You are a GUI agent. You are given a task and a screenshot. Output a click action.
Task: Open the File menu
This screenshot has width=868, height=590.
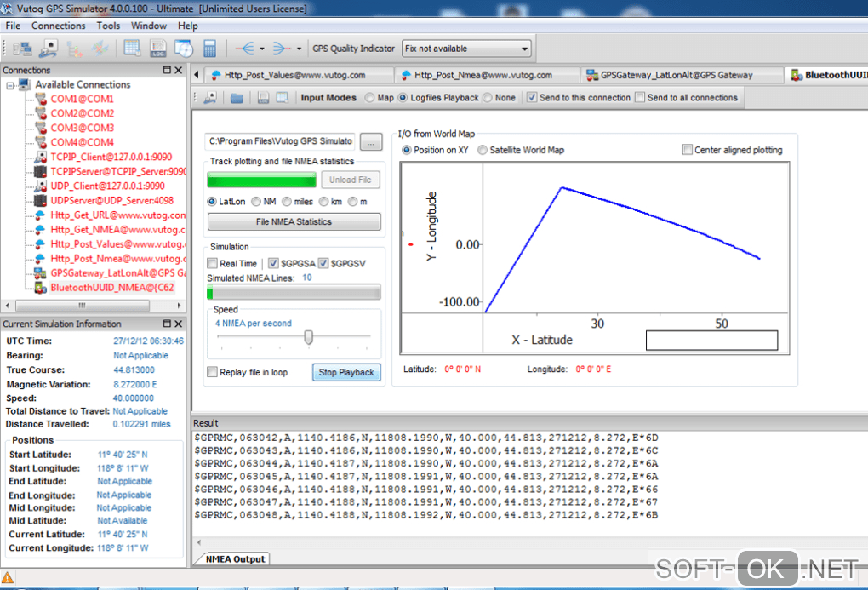point(13,26)
